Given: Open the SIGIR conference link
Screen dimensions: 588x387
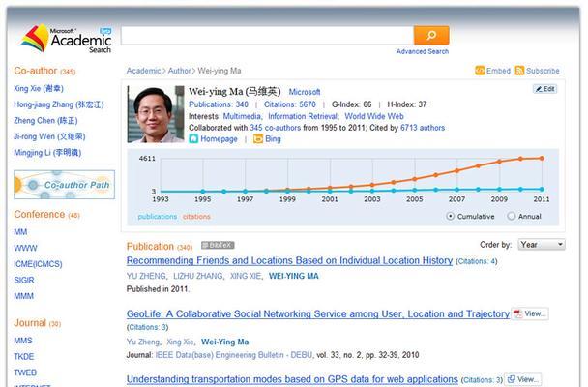Looking at the screenshot, I should [24, 281].
